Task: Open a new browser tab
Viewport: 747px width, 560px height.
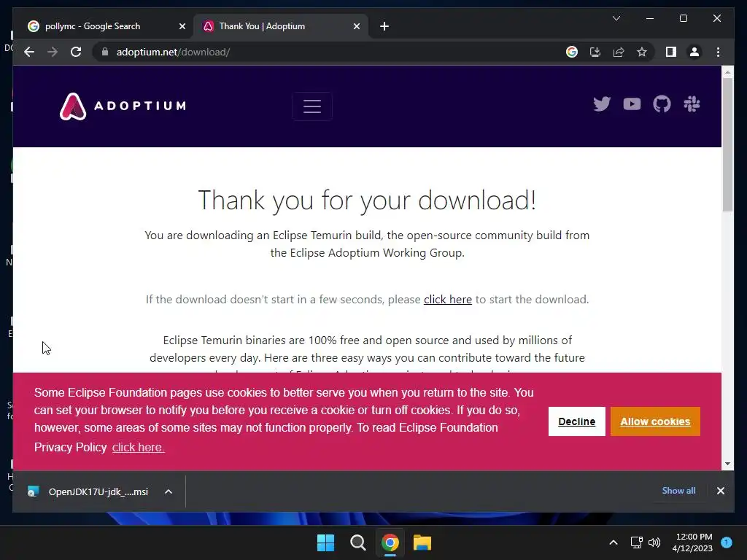Action: pyautogui.click(x=384, y=26)
